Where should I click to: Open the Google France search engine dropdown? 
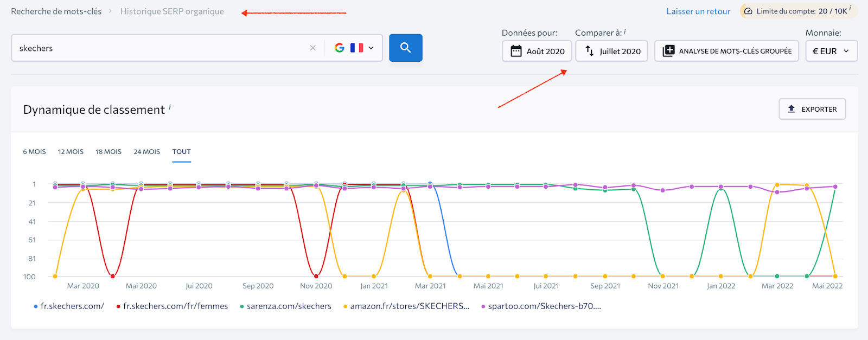(354, 48)
